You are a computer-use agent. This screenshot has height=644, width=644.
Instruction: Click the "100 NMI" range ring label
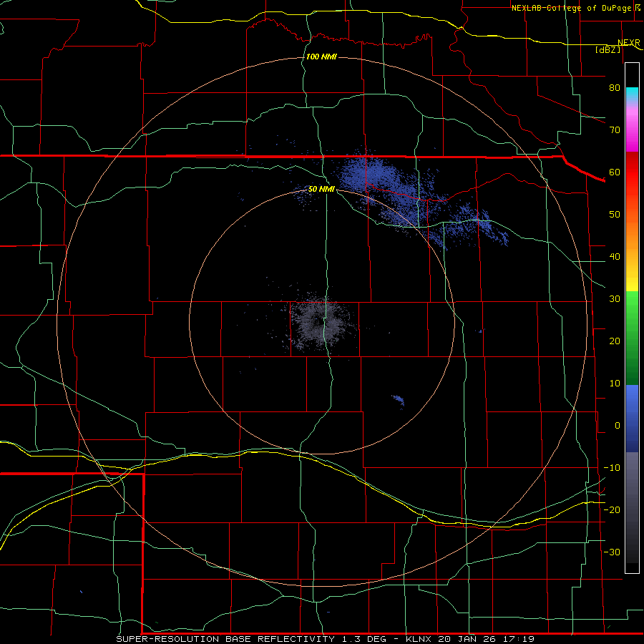[321, 57]
